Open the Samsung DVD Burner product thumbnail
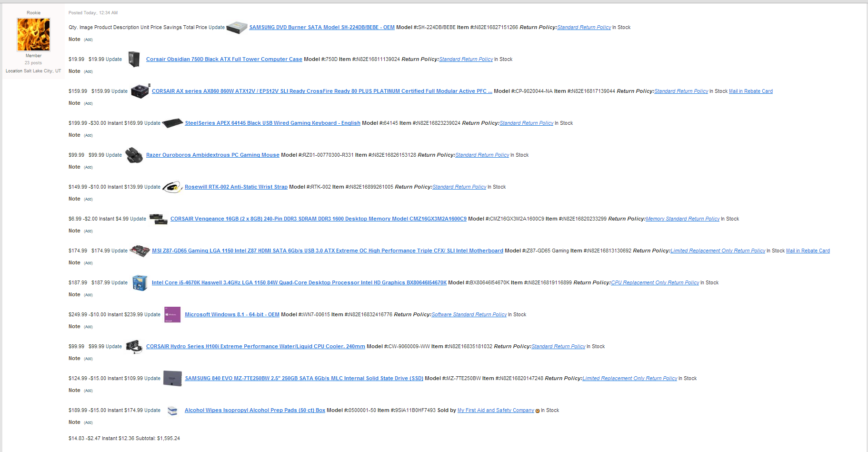Viewport: 868px width, 452px height. coord(237,28)
